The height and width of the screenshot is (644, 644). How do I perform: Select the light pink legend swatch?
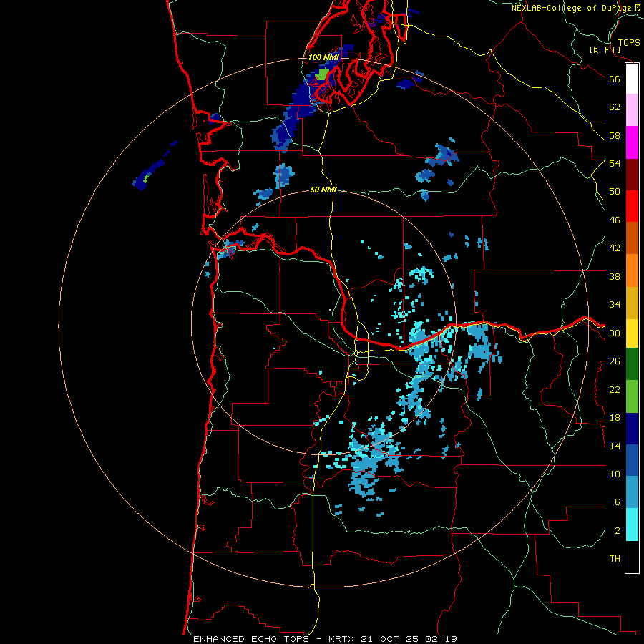point(632,109)
